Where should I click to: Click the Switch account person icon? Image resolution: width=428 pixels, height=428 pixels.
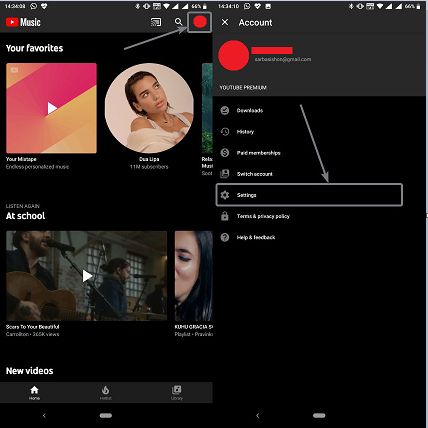[225, 174]
